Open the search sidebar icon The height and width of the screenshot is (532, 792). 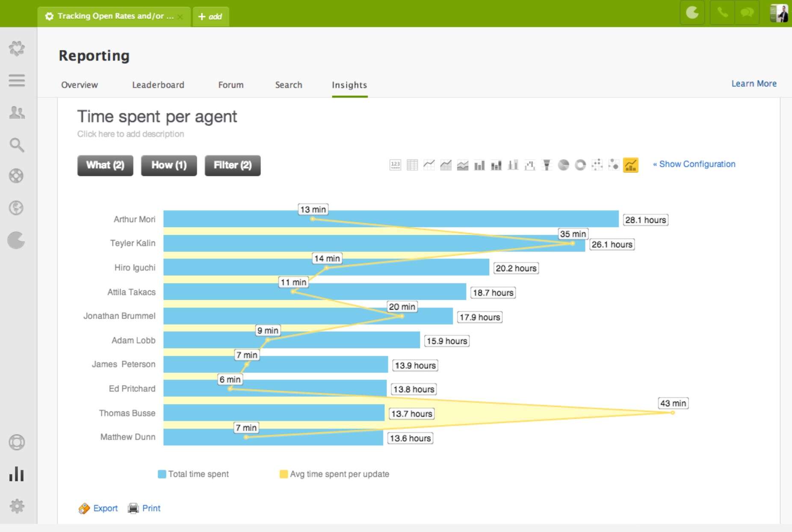click(17, 145)
